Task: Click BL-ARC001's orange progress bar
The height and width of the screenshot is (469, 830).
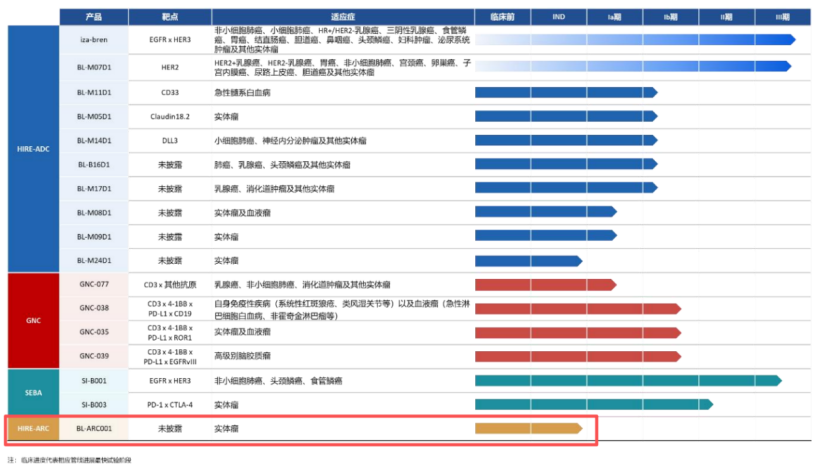Action: point(529,428)
